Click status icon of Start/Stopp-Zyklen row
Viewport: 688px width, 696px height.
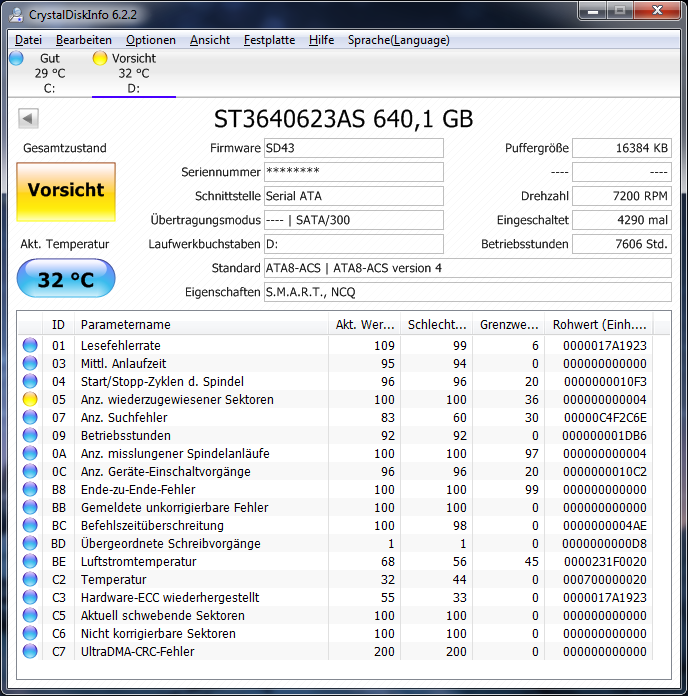pyautogui.click(x=30, y=381)
